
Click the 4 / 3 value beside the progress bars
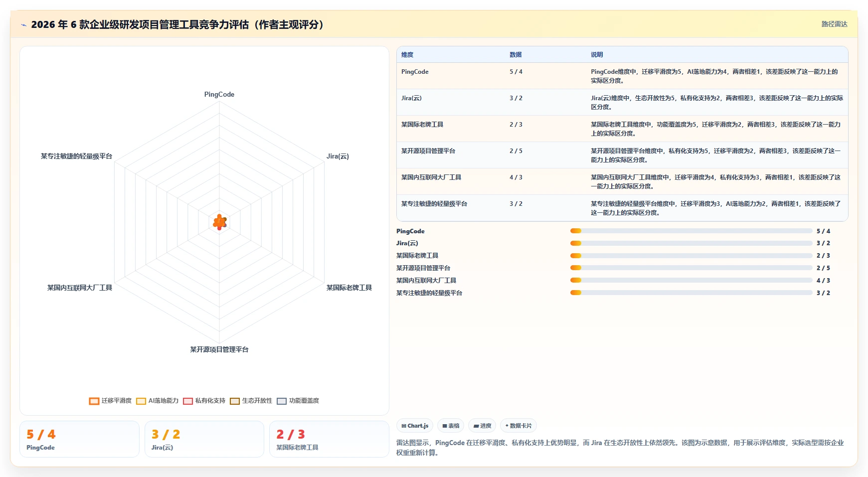click(x=823, y=281)
